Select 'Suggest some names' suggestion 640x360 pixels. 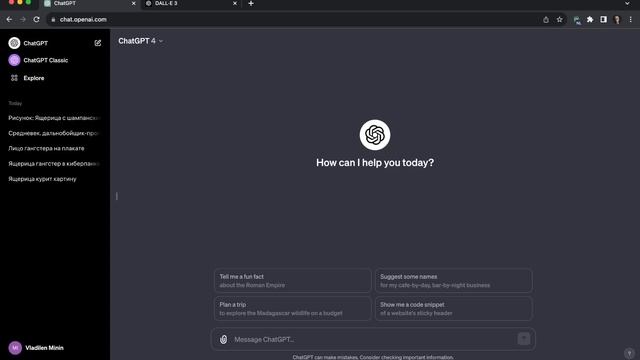pos(453,280)
